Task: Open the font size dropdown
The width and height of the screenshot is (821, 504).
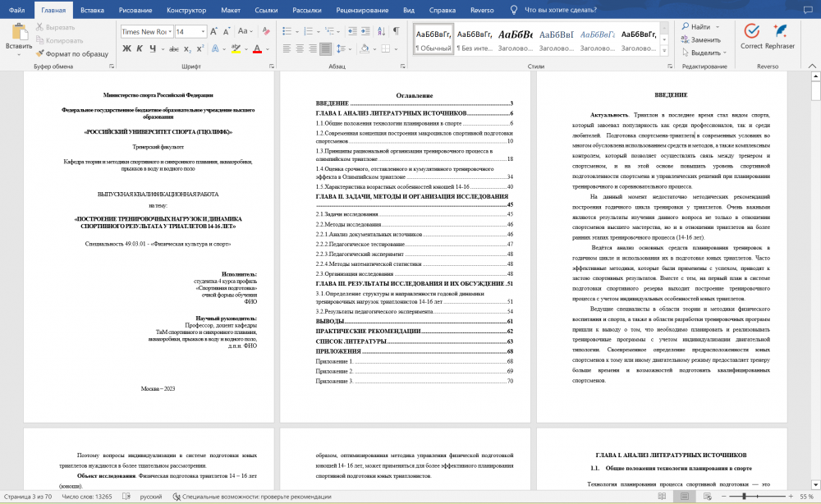Action: [x=202, y=31]
